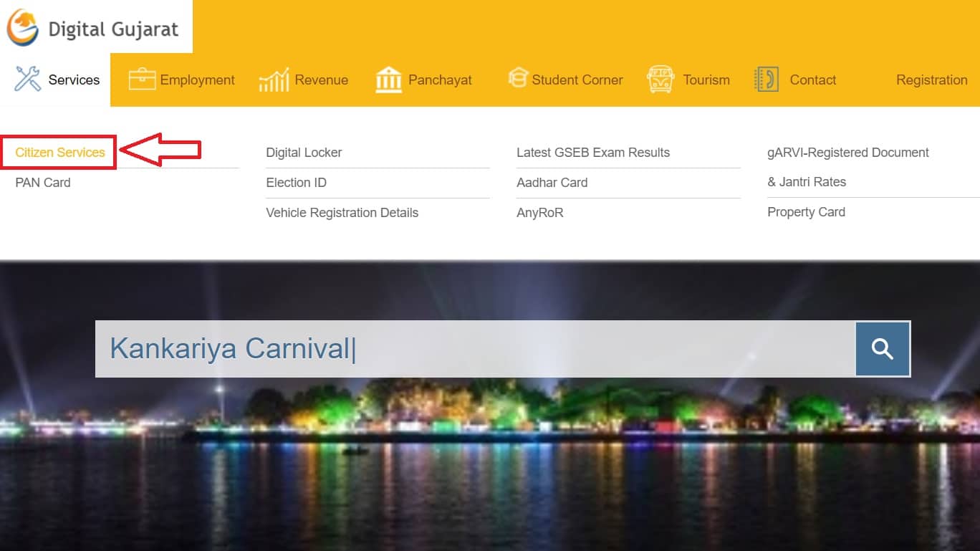This screenshot has width=980, height=551.
Task: Click the 'Digital Gujarat' site title text
Action: [113, 30]
